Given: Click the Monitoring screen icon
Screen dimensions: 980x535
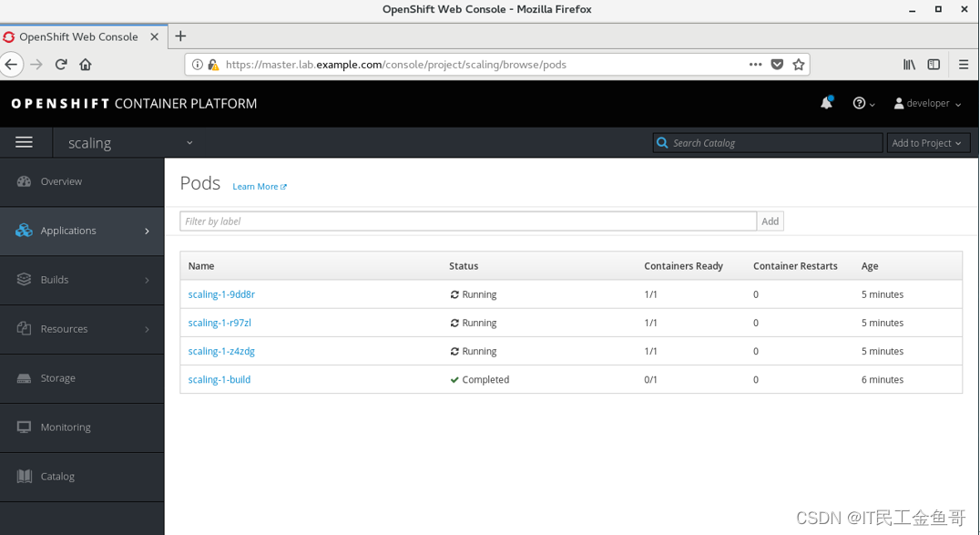Looking at the screenshot, I should click(24, 427).
